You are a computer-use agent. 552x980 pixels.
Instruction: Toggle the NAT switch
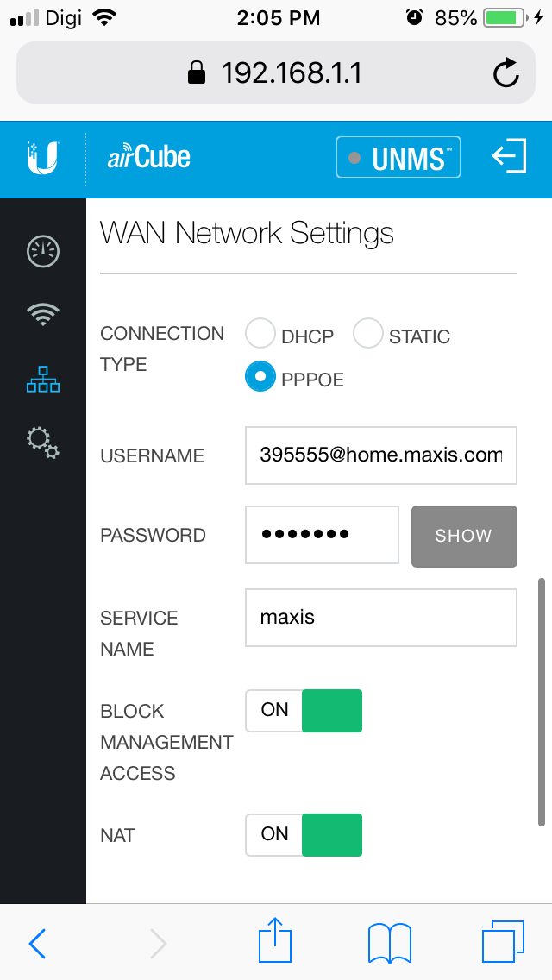coord(304,835)
